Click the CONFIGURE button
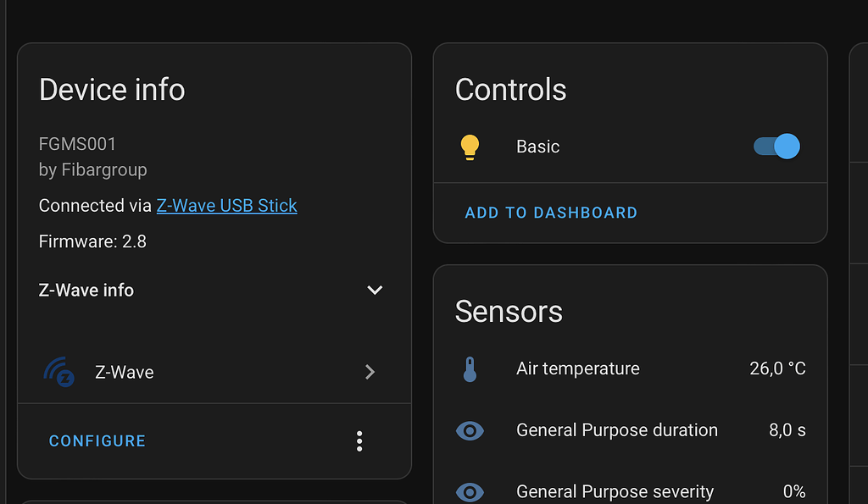This screenshot has height=504, width=868. 97,440
